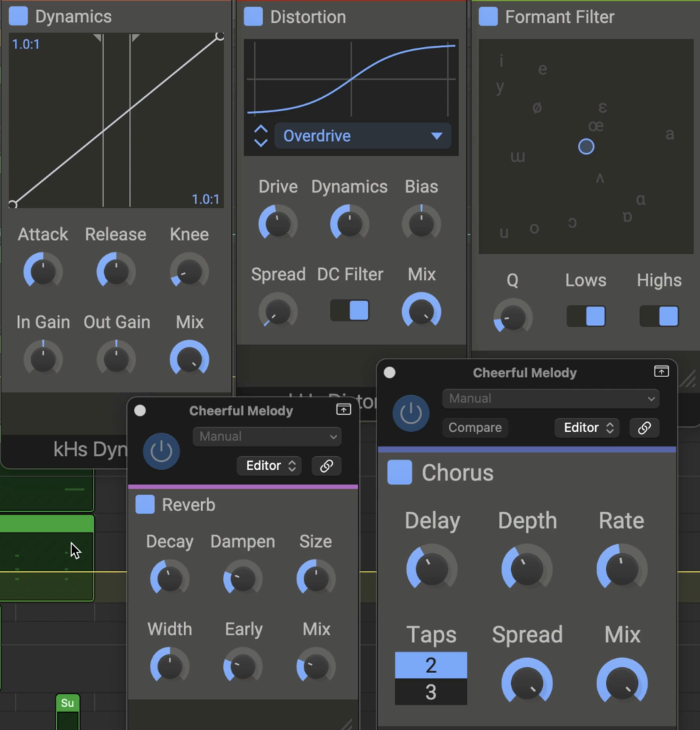Click the lower 1.0:1 ratio value in Dynamics

(206, 200)
